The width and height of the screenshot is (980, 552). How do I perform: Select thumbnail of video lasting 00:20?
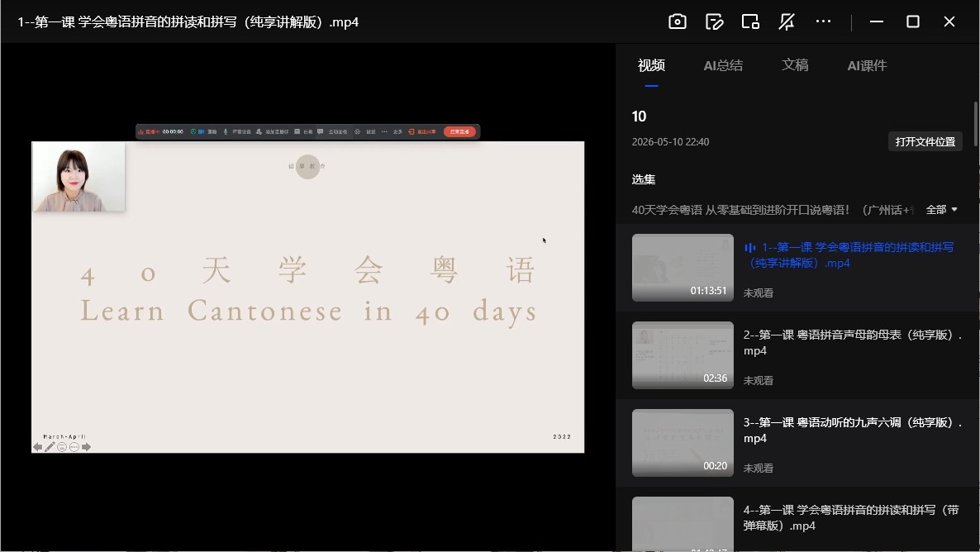683,443
